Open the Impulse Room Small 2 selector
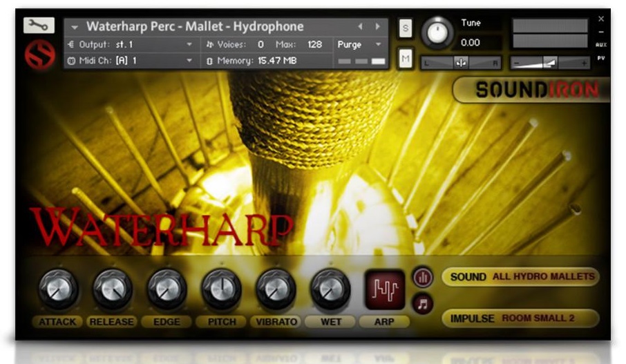The width and height of the screenshot is (626, 364). pyautogui.click(x=520, y=318)
